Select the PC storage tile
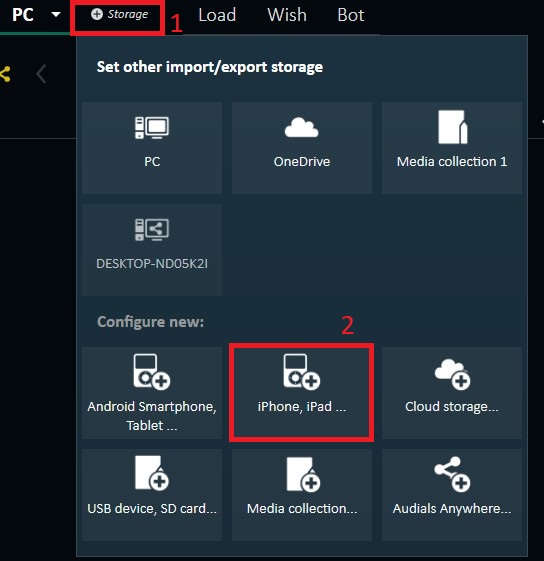This screenshot has height=561, width=544. click(x=152, y=148)
